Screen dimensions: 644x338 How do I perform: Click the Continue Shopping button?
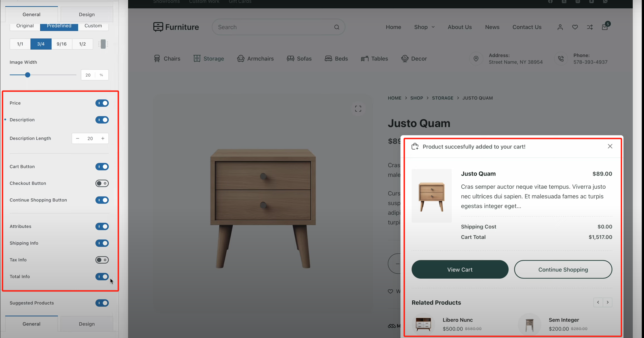563,269
